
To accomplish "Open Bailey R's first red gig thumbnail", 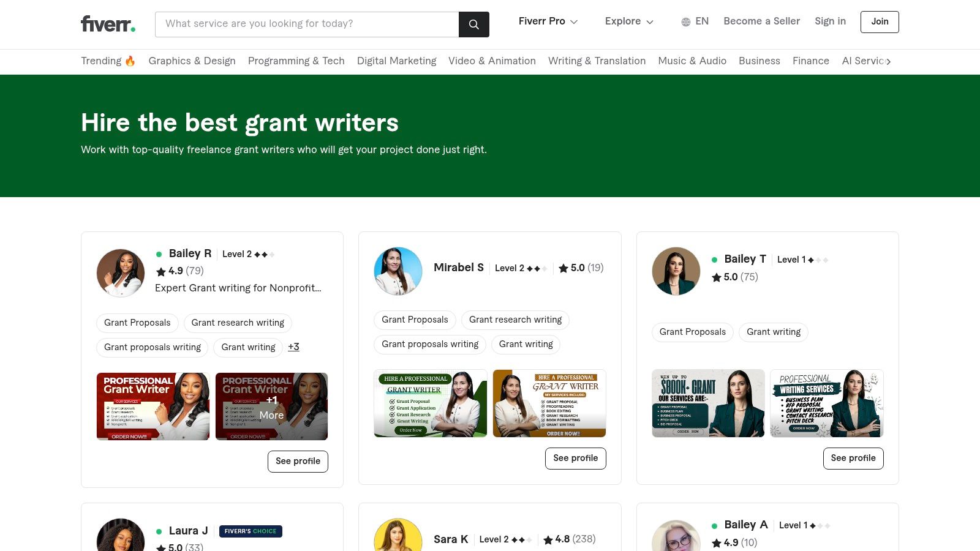I will (153, 407).
